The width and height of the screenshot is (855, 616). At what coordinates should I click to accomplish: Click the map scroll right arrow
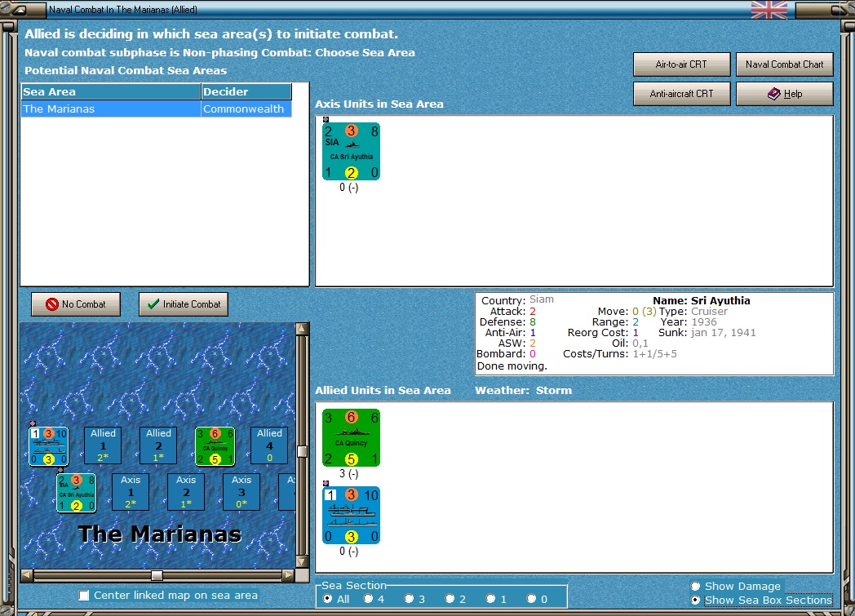click(x=289, y=575)
